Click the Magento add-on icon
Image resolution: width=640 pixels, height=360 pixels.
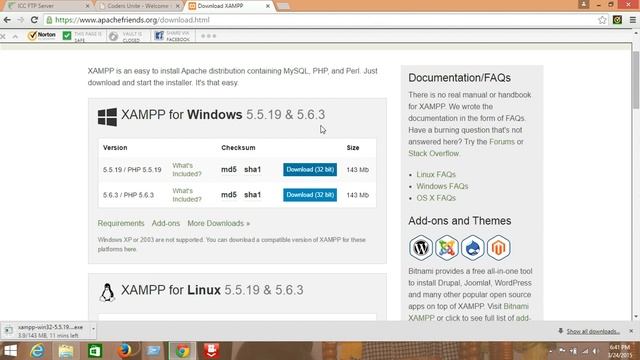498,247
